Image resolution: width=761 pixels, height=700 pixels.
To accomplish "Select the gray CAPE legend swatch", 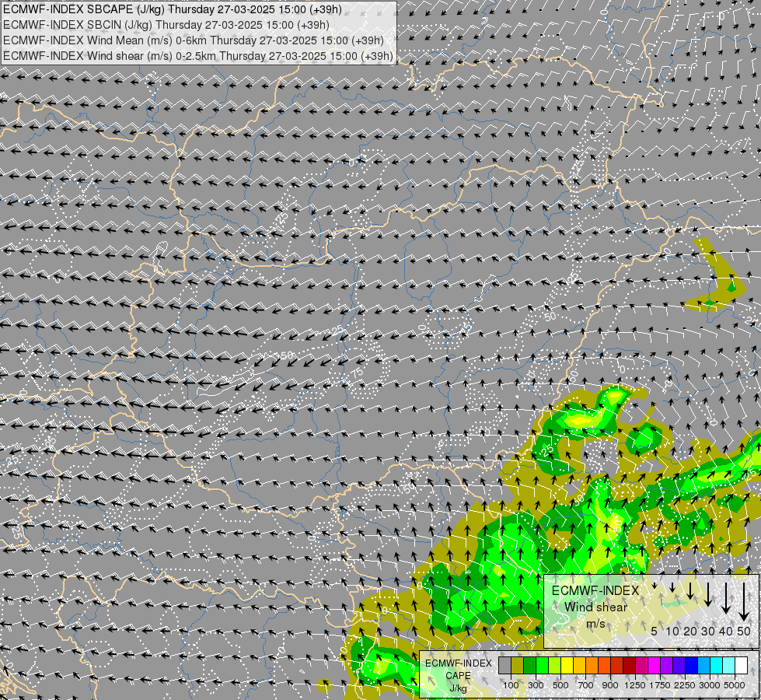I will (x=504, y=666).
